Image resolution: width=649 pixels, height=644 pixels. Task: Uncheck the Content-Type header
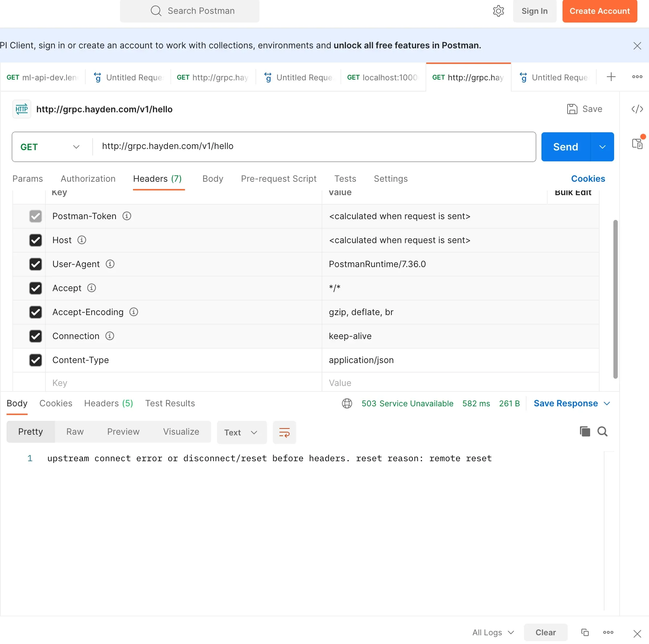coord(36,360)
